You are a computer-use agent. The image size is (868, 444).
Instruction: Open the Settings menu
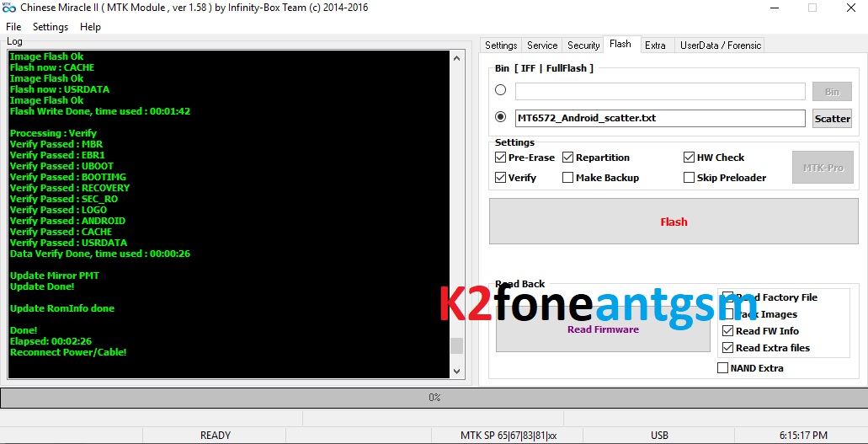coord(51,27)
